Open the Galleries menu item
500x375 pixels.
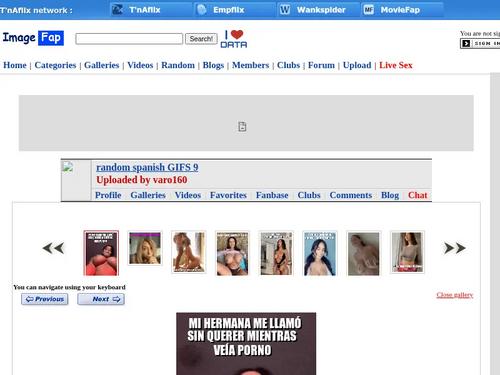pyautogui.click(x=101, y=65)
